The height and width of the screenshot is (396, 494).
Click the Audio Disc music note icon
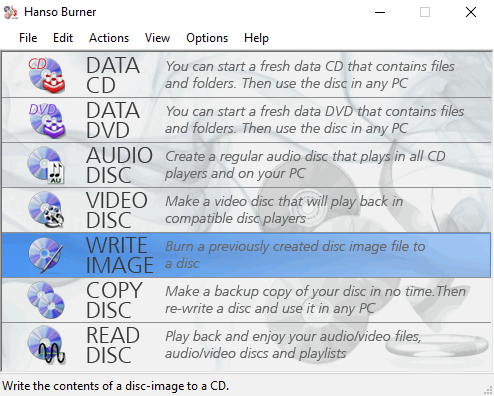point(46,165)
